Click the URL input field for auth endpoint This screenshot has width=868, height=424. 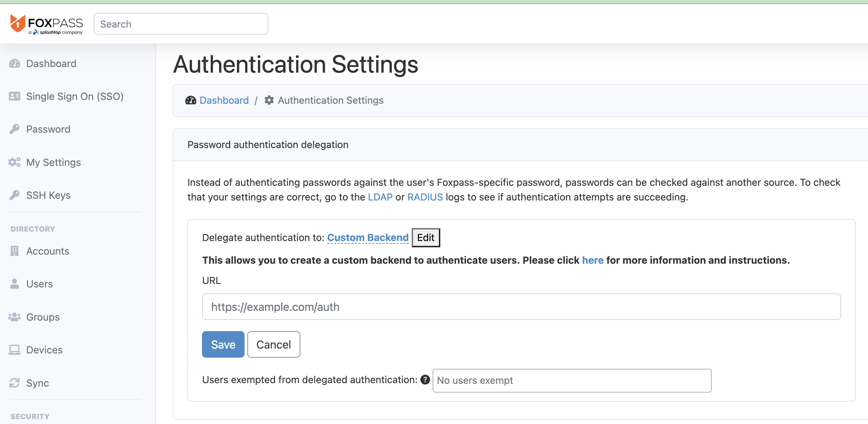point(521,307)
